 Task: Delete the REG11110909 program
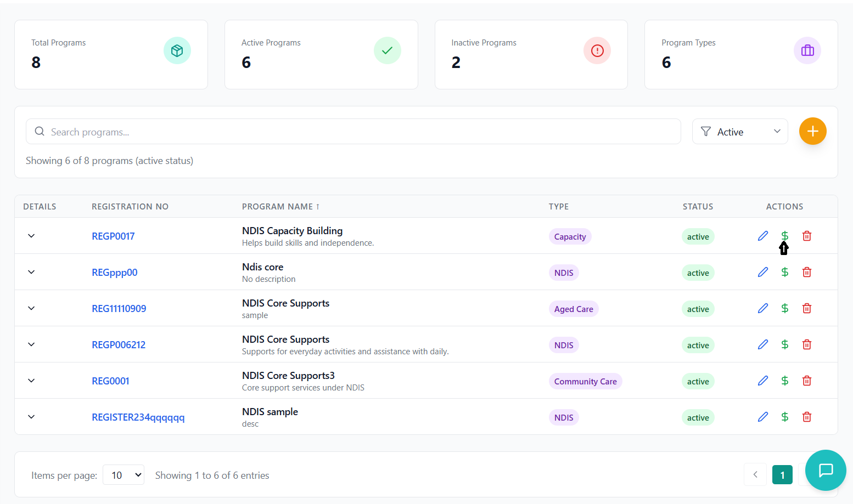[x=807, y=308]
